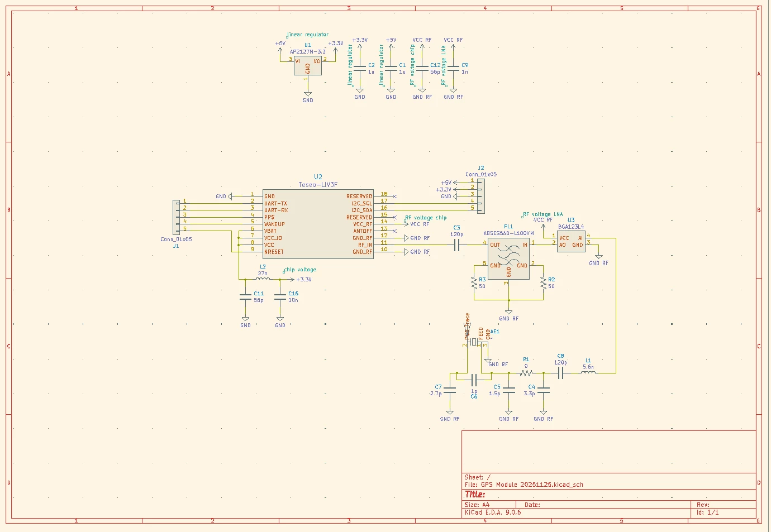Click capacitor C9 symbol
771x532 pixels.
point(453,69)
